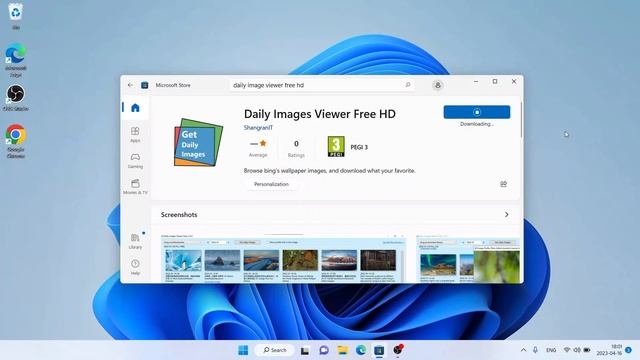Screen dimensions: 640x360
Task: Click the app description about bing's wallpapers
Action: coord(329,171)
